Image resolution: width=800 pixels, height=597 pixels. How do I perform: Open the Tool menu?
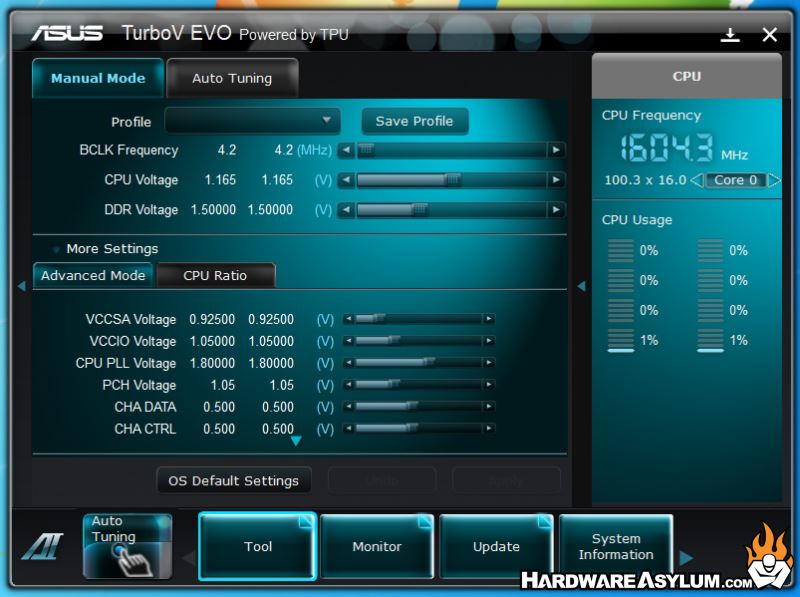tap(258, 546)
